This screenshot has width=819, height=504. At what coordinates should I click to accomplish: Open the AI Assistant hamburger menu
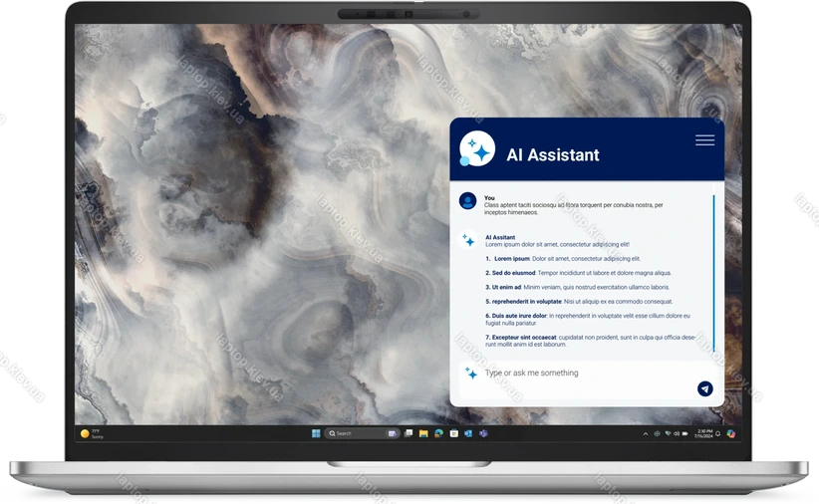click(x=704, y=140)
